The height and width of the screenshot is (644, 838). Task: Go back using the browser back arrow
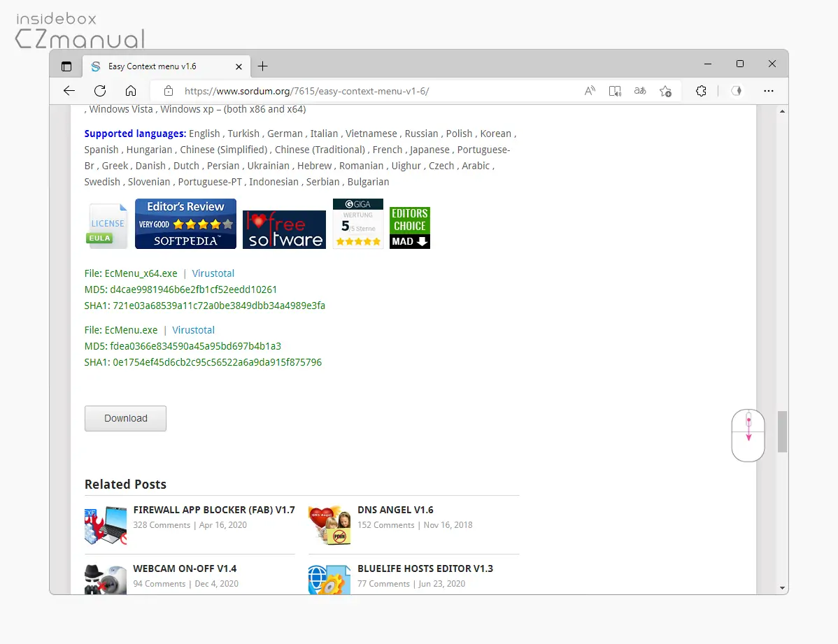(x=69, y=91)
